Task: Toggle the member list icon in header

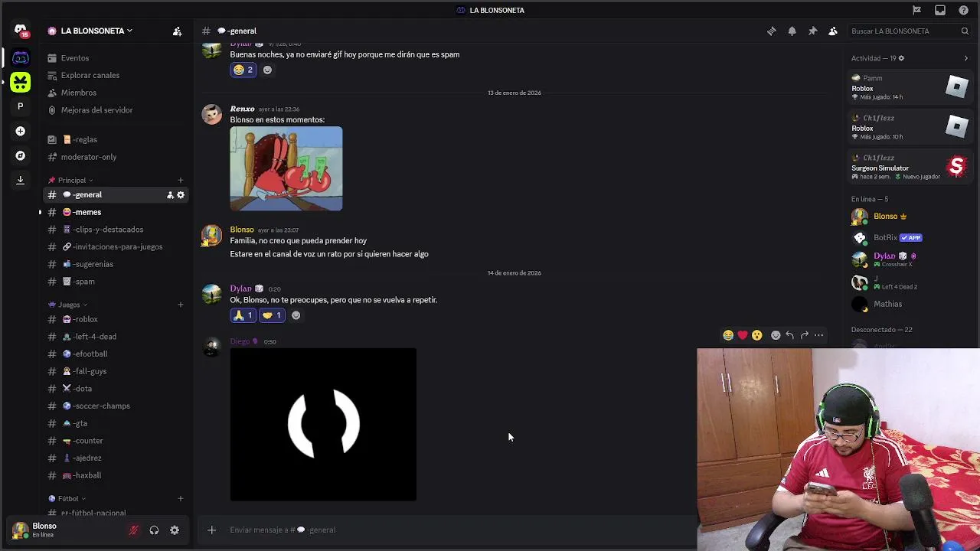Action: point(833,31)
